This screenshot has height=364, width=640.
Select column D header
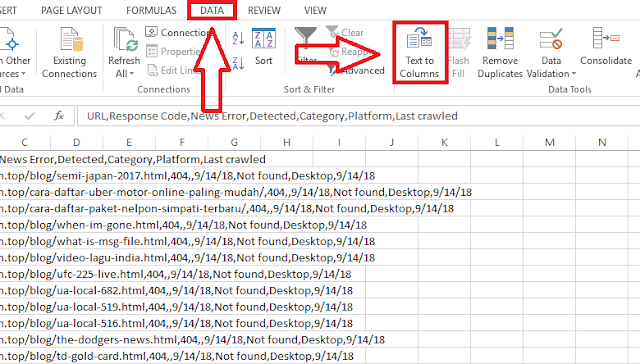point(77,142)
